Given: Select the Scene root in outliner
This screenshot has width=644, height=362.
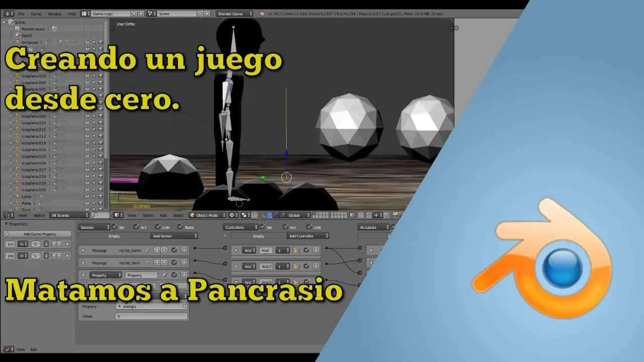Looking at the screenshot, I should coord(20,22).
